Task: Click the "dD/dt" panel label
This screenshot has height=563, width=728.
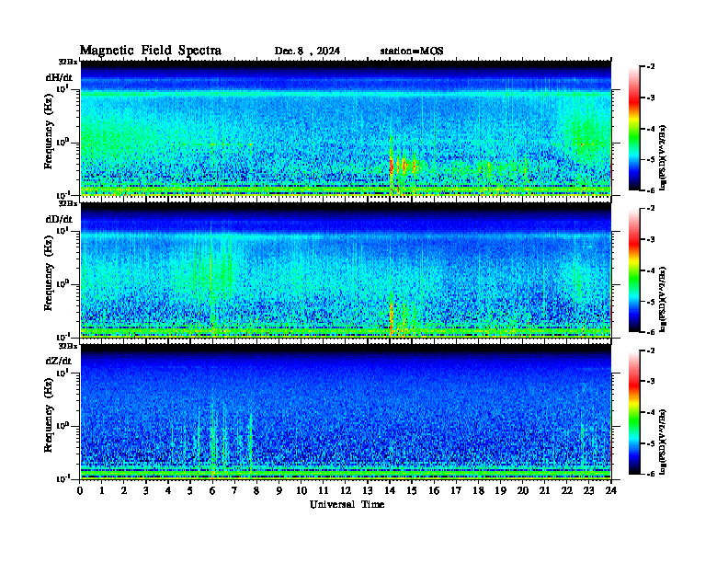Action: (59, 219)
